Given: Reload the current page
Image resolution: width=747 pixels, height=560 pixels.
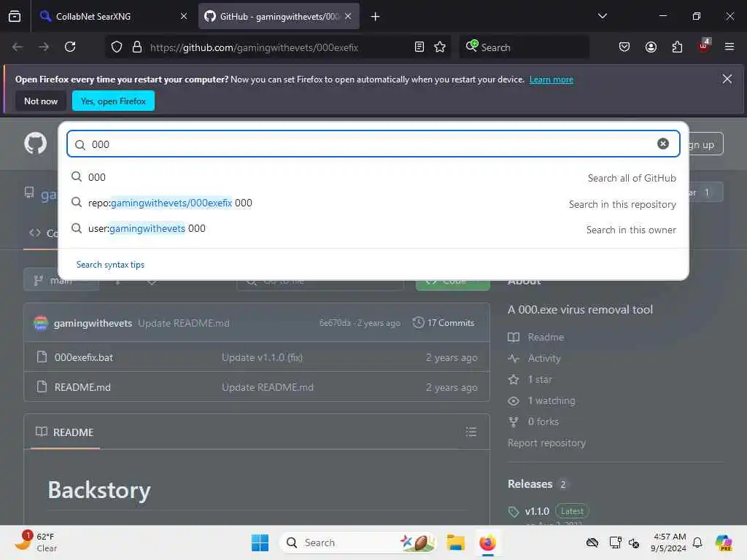Looking at the screenshot, I should pos(70,47).
